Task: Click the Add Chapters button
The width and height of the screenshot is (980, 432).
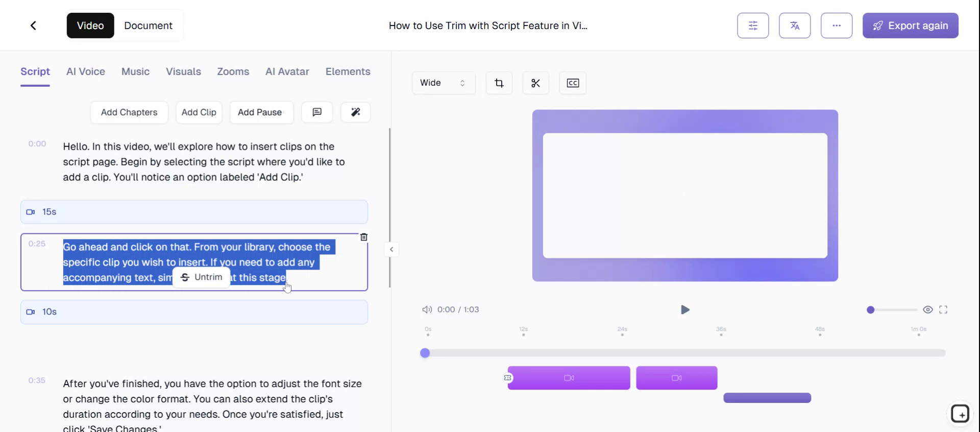Action: (129, 112)
